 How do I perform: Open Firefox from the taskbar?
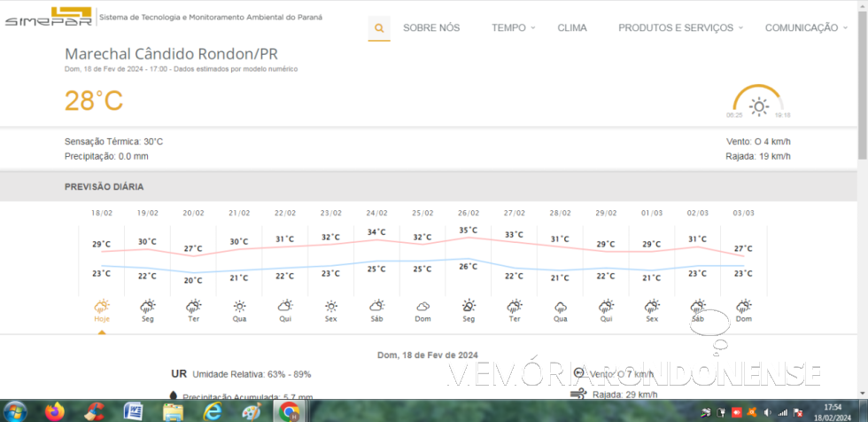tap(55, 411)
